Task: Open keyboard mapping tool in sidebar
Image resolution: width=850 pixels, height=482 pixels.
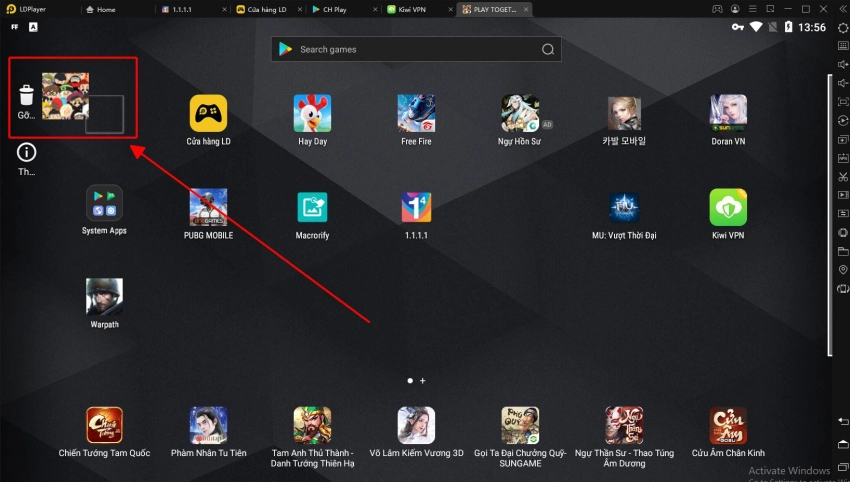Action: point(843,46)
